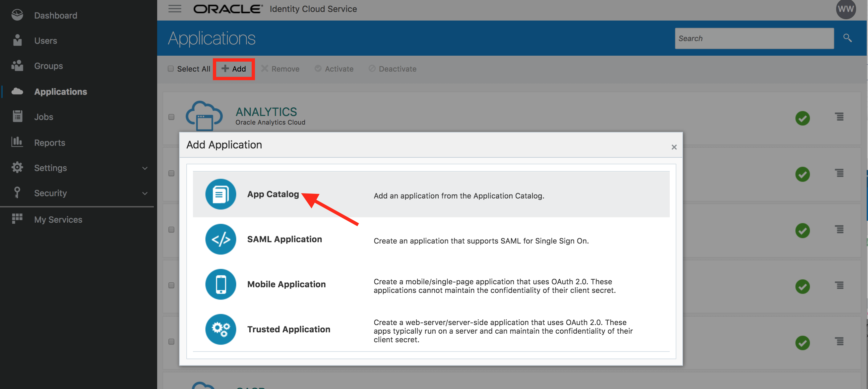Click the WW user avatar
This screenshot has width=868, height=389.
845,9
